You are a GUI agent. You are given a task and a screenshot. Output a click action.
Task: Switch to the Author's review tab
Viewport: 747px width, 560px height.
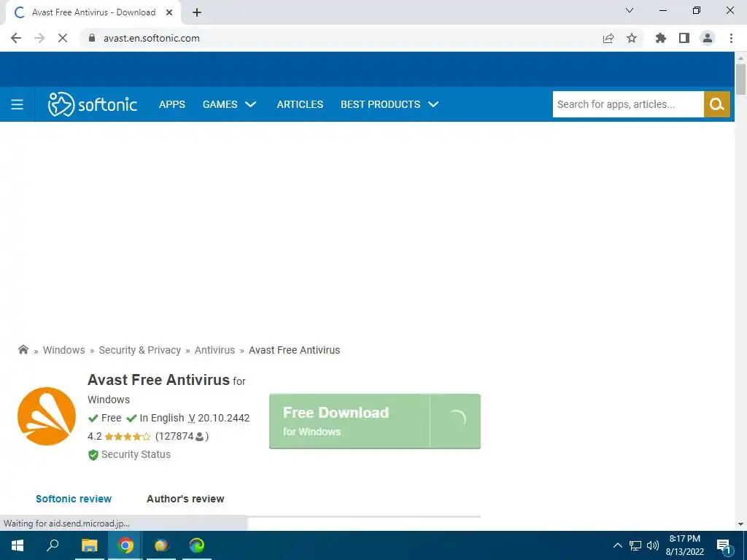tap(185, 499)
